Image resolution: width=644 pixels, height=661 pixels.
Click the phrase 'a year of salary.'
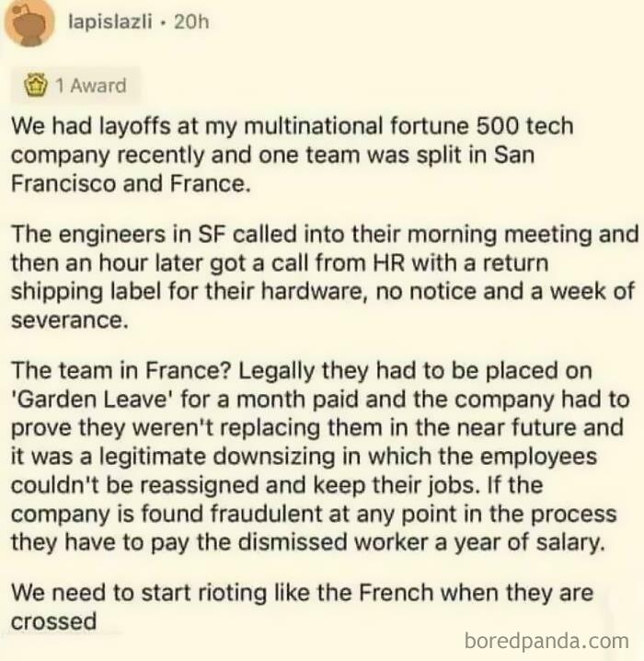(520, 543)
